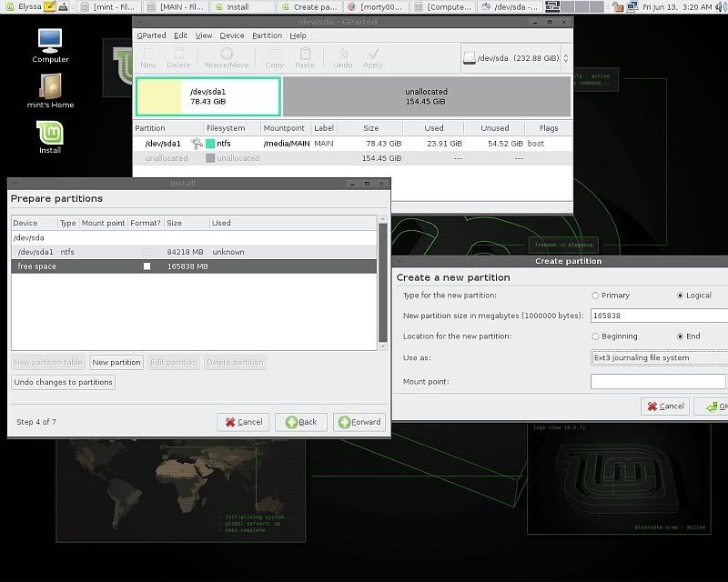Click the clock showing Fri Jun 13, 3:20 AM

pos(677,7)
